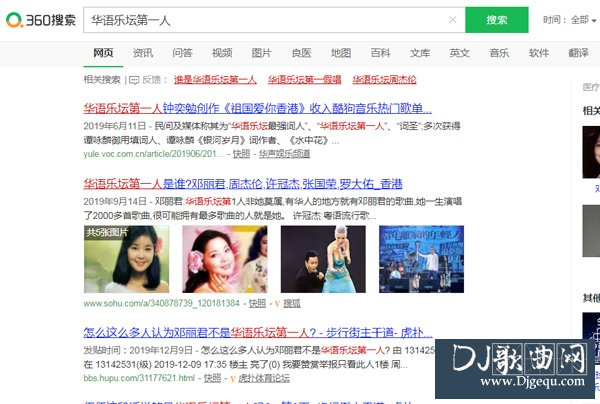Open the 视频 tab

click(x=222, y=53)
